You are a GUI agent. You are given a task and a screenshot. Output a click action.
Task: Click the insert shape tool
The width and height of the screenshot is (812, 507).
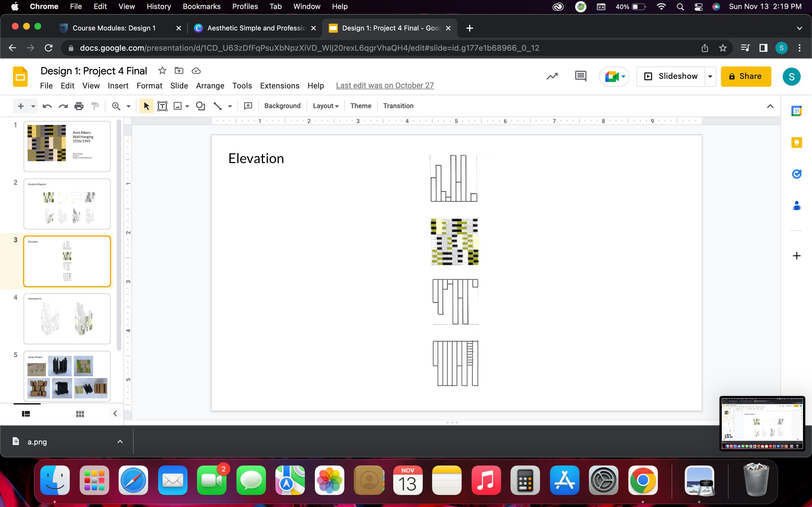click(200, 106)
